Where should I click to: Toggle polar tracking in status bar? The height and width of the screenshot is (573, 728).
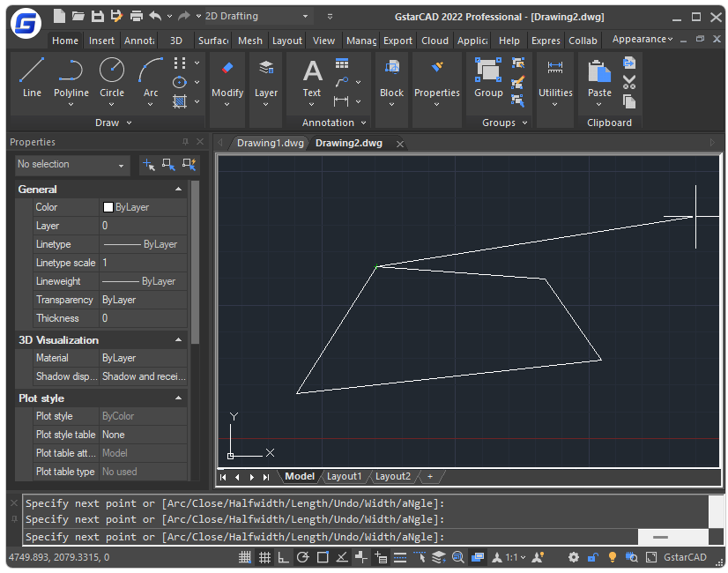[x=302, y=557]
